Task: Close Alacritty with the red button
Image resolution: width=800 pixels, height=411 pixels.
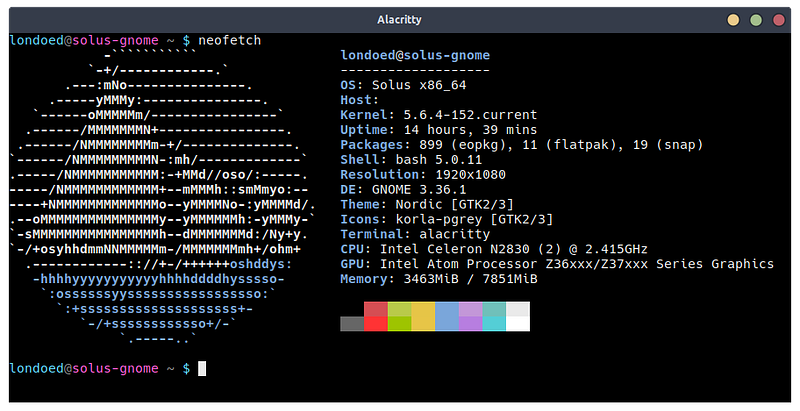Action: (779, 20)
